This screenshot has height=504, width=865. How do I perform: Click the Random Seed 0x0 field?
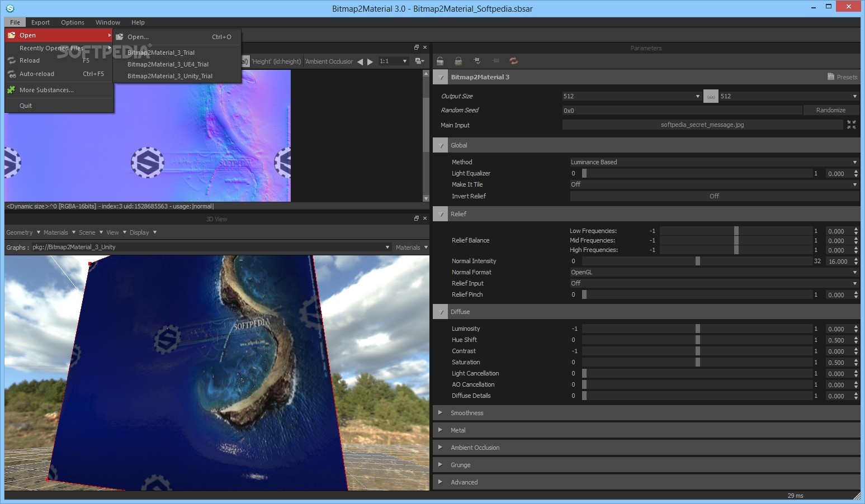point(682,110)
